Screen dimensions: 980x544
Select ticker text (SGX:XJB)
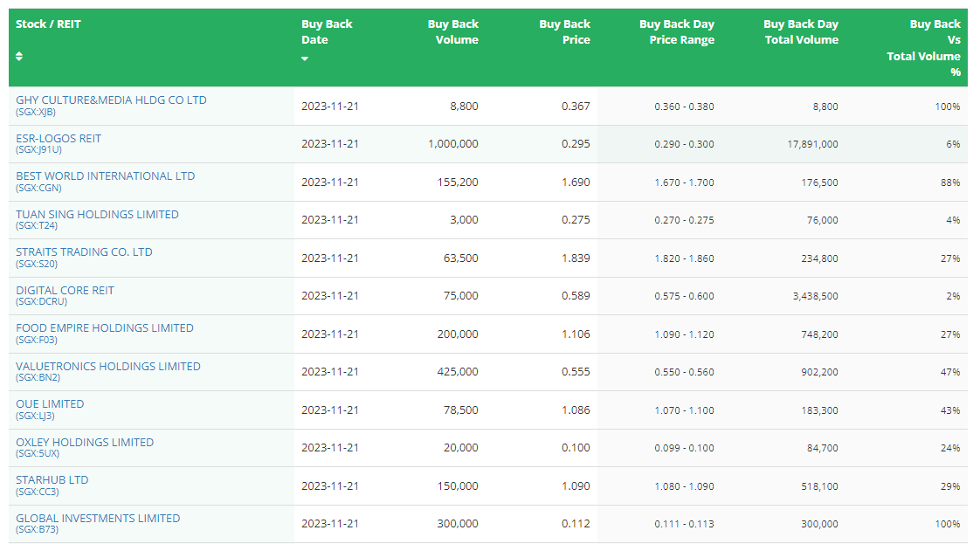point(36,113)
